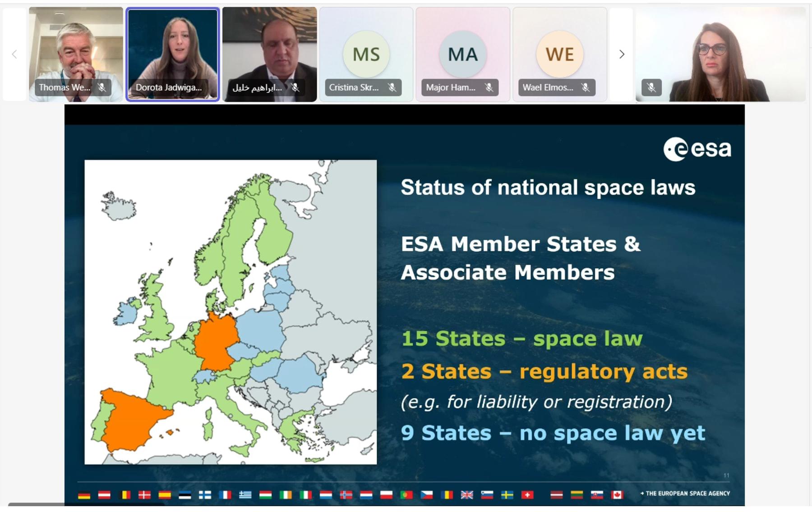The width and height of the screenshot is (812, 512).
Task: Click the "9 States – no space law yet" text
Action: [553, 433]
